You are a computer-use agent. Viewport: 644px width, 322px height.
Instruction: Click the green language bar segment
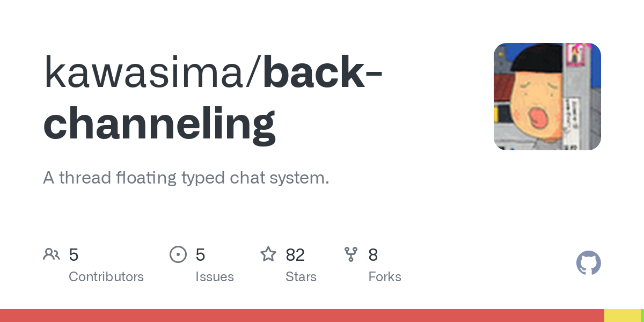642,316
